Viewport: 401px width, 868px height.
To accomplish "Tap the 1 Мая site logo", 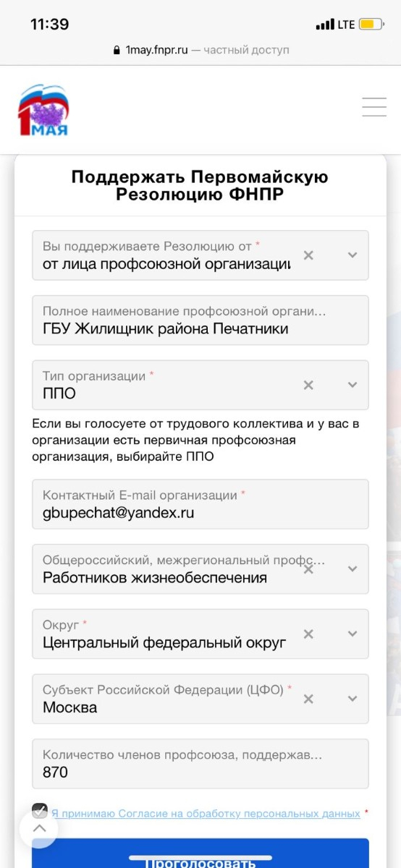I will point(43,110).
